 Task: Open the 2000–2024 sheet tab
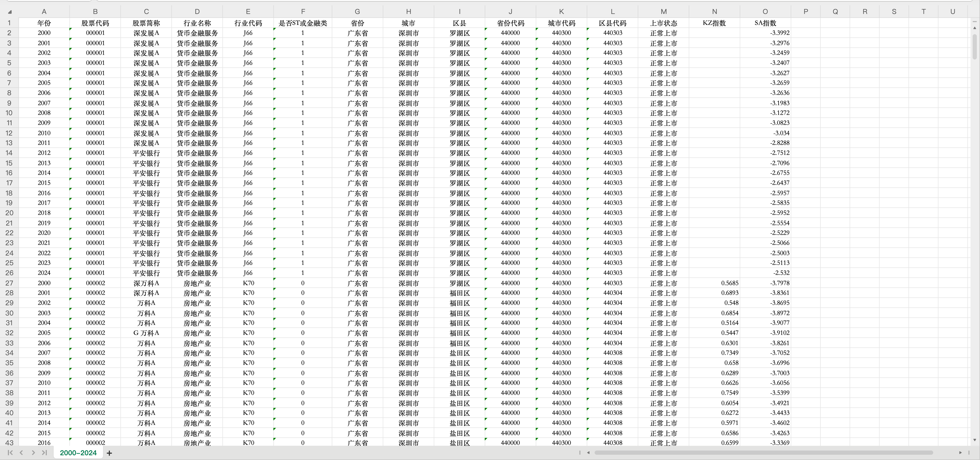pyautogui.click(x=78, y=453)
